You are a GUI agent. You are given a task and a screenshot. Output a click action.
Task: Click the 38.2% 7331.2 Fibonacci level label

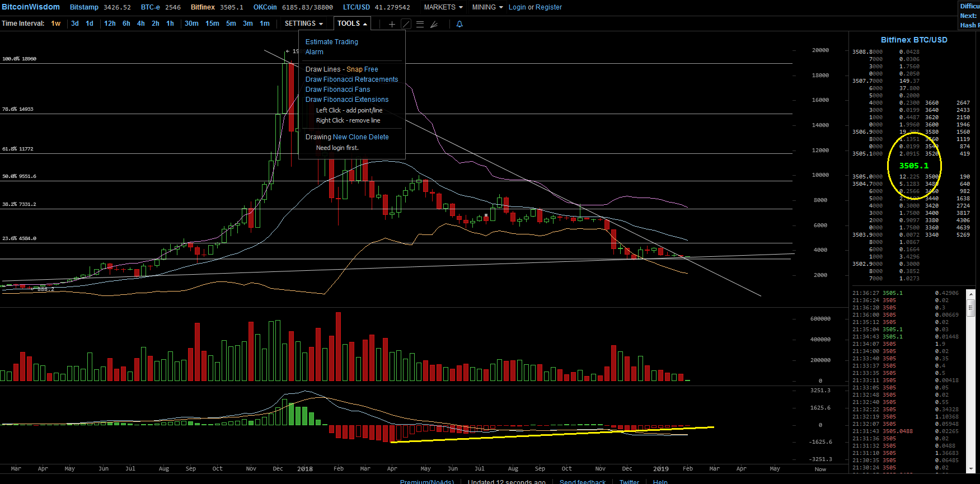click(19, 204)
